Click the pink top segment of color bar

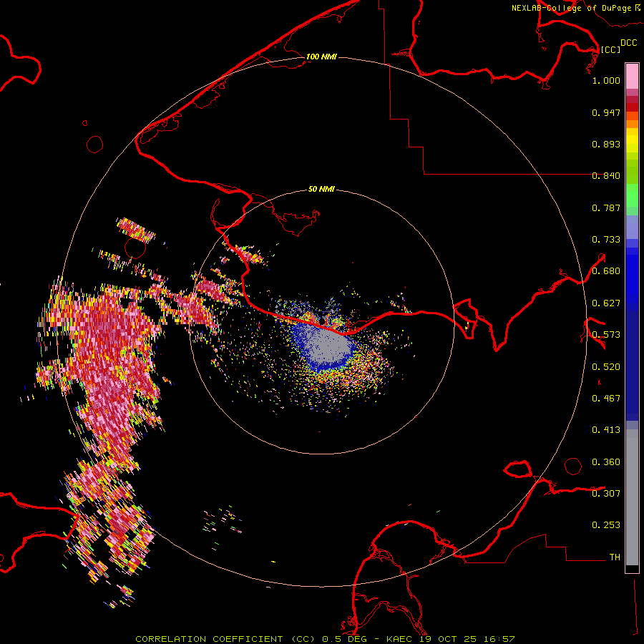[632, 77]
